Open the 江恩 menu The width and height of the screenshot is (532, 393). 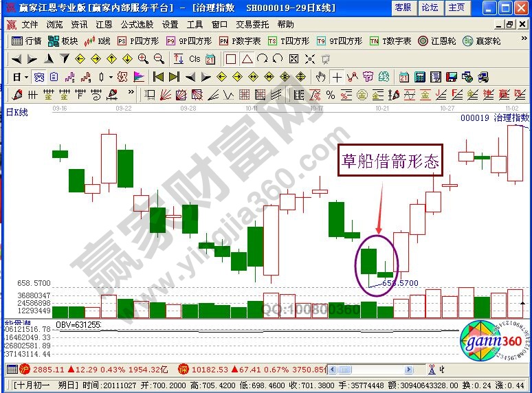104,24
